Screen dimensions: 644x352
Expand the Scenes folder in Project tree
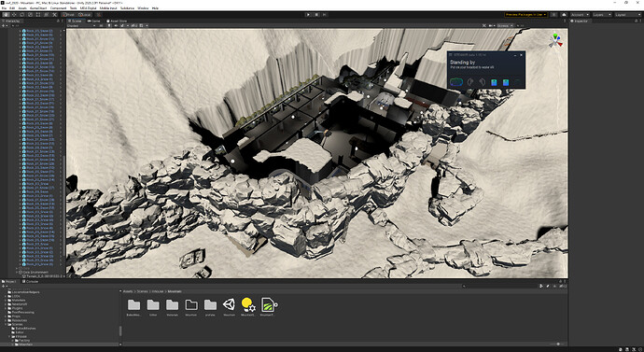pyautogui.click(x=7, y=324)
